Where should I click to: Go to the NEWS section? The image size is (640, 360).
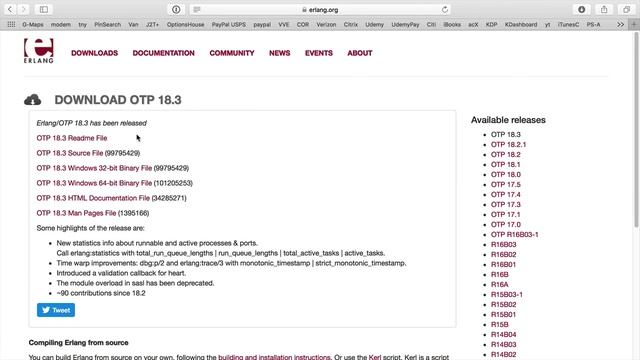click(280, 53)
